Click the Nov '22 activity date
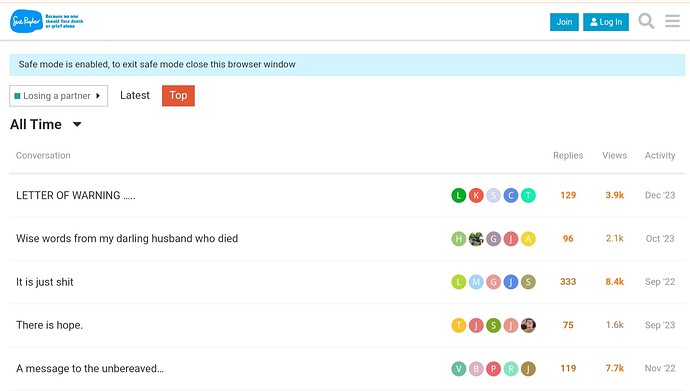690x391 pixels. [x=660, y=369]
